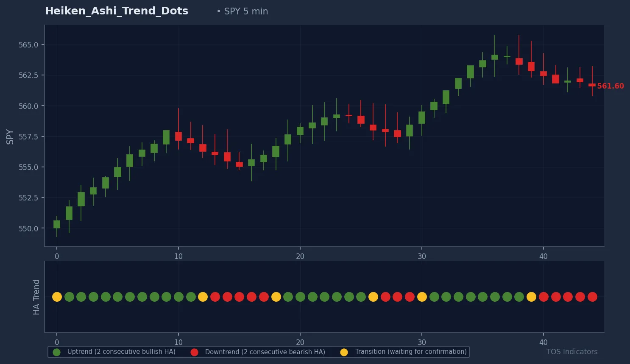Image resolution: width=630 pixels, height=364 pixels.
Task: Click the SPY 5 min subtitle
Action: [246, 11]
